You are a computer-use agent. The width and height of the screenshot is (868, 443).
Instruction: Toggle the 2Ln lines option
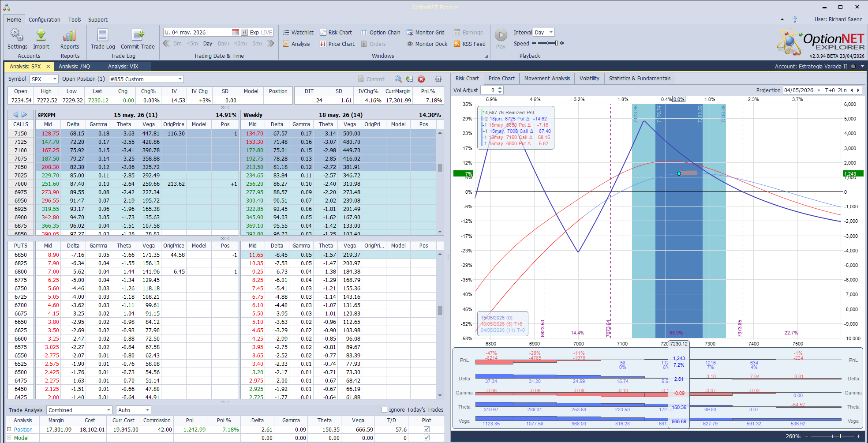tap(842, 90)
